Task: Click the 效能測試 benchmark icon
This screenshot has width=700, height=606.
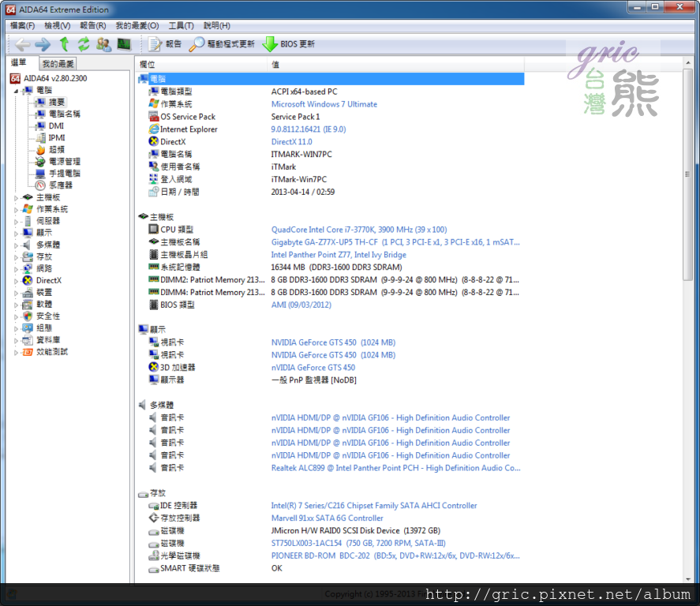Action: coord(28,352)
